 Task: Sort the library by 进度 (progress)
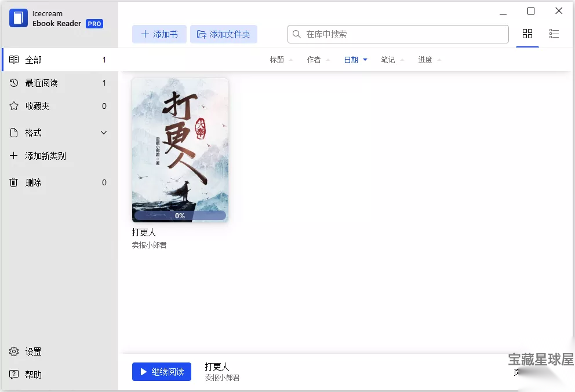point(430,60)
